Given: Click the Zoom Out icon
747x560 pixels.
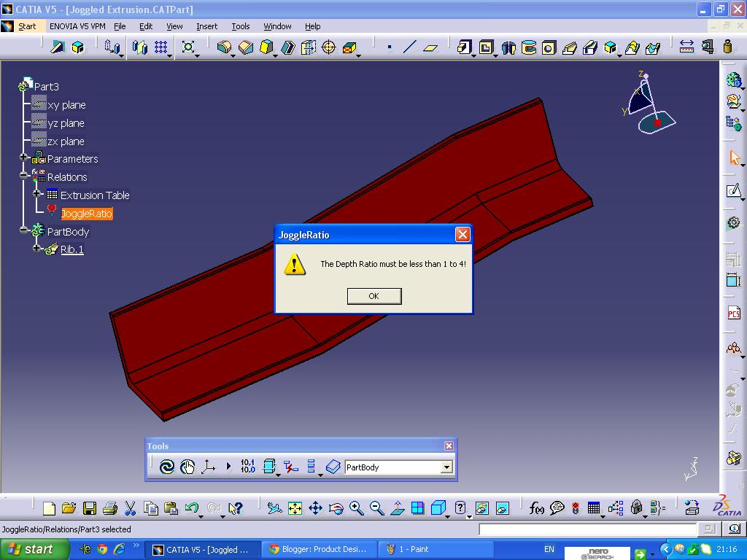Looking at the screenshot, I should click(x=376, y=507).
